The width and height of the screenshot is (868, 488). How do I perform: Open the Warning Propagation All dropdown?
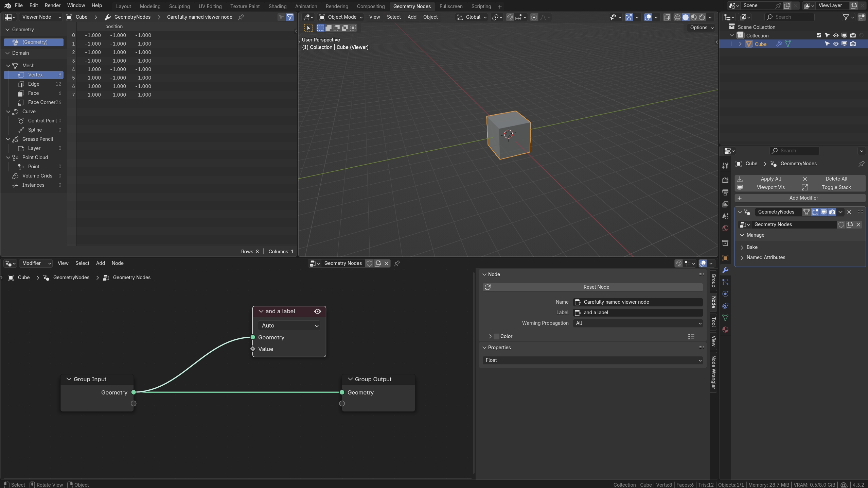tap(638, 323)
